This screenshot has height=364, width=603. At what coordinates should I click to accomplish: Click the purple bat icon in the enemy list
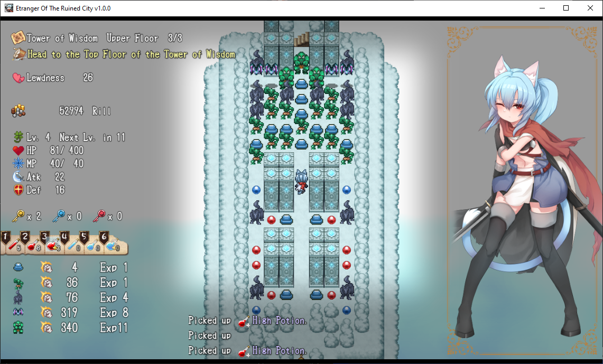click(x=18, y=312)
